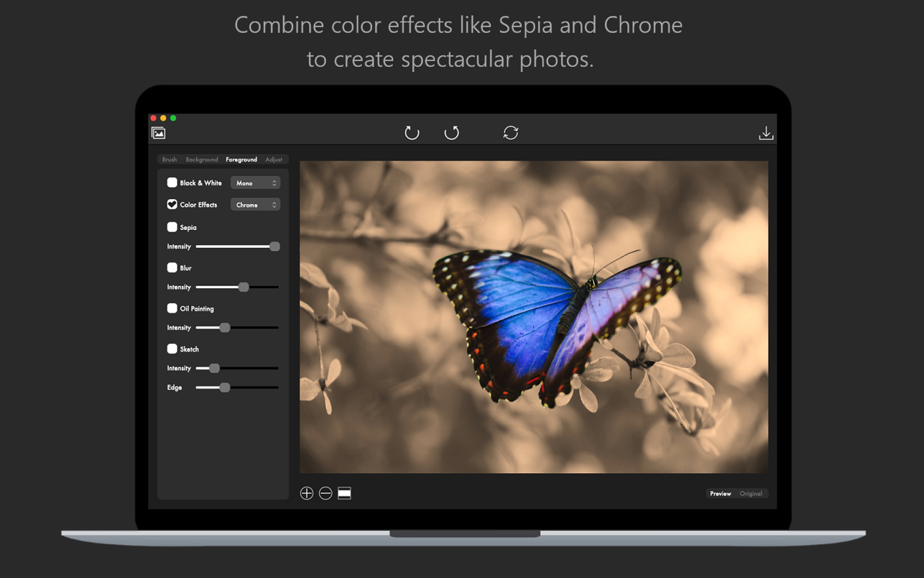Click the undo arrow icon
Screen dimensions: 924x578
coord(412,133)
